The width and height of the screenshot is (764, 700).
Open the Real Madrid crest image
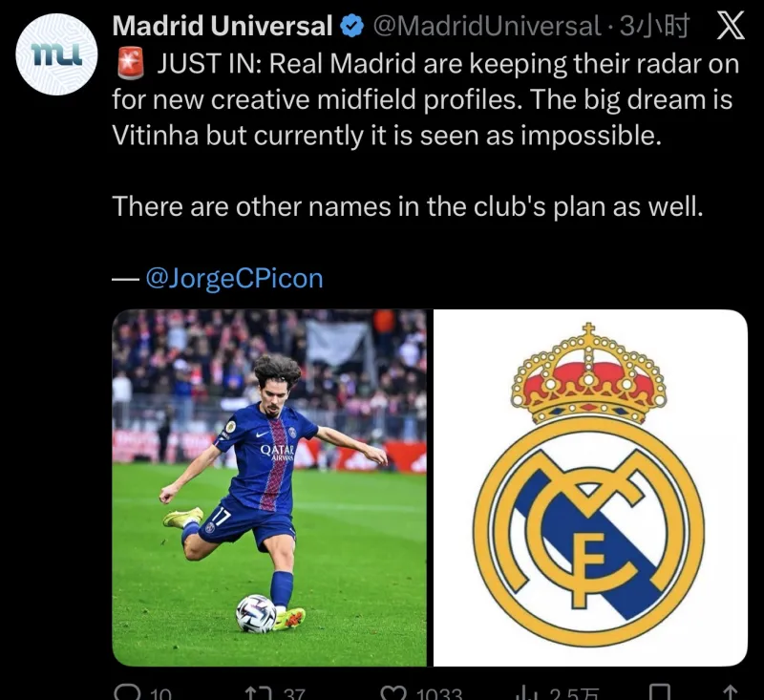pyautogui.click(x=590, y=488)
